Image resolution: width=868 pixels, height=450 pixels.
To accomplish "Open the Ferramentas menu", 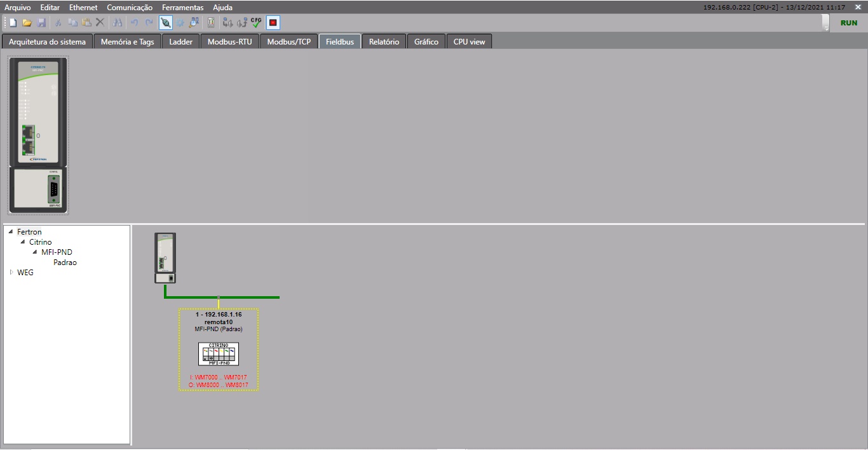I will [182, 8].
